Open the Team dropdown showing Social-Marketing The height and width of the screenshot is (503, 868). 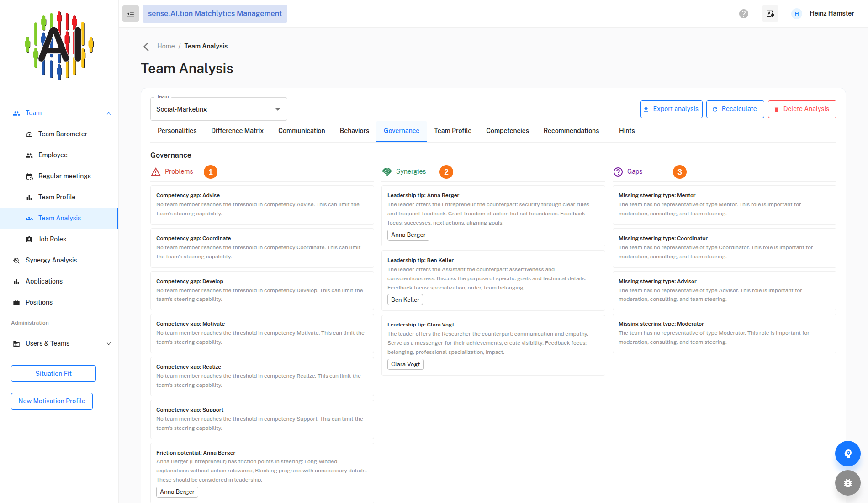pos(219,109)
